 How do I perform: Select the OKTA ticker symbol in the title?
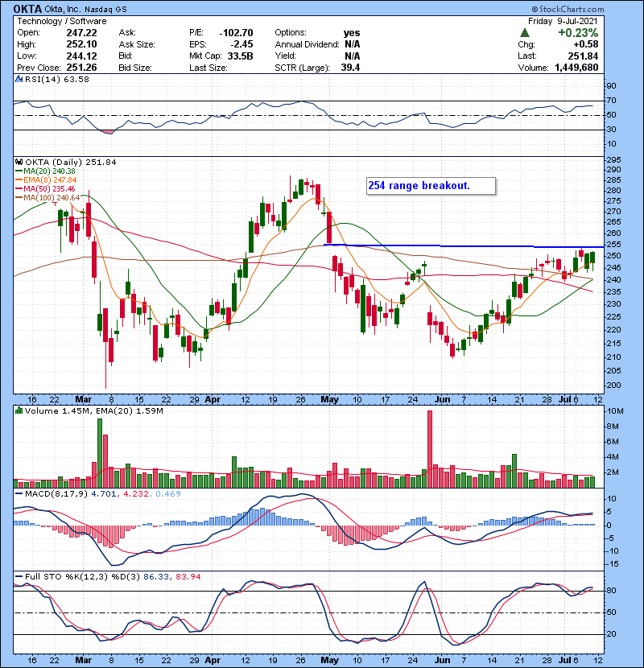(27, 9)
